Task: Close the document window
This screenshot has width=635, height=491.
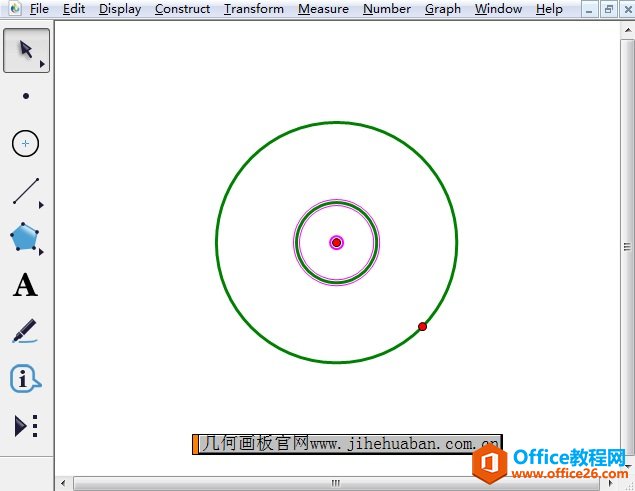Action: click(627, 10)
